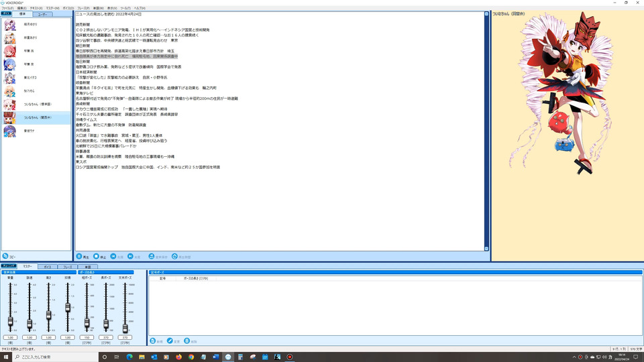This screenshot has height=362, width=644.
Task: Open Microsoft Edge from the taskbar
Action: tap(129, 357)
